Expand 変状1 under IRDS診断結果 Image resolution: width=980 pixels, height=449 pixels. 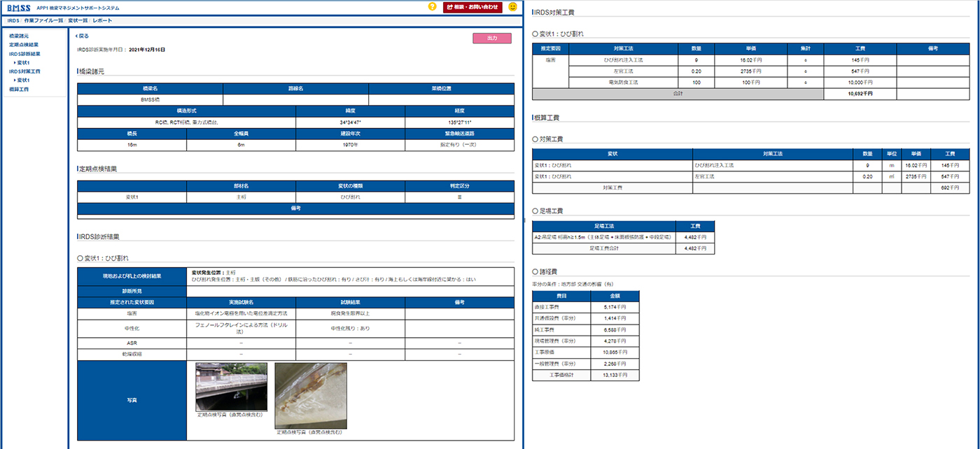point(22,63)
